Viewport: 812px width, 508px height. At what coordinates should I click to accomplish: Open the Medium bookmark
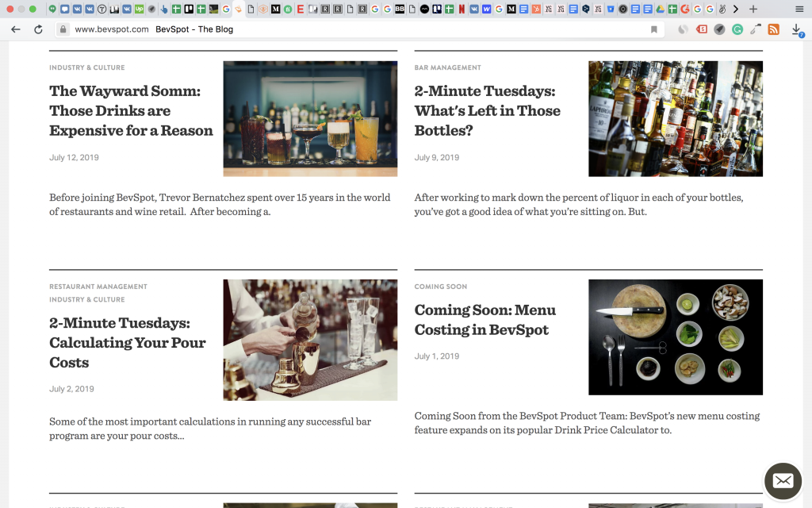pyautogui.click(x=274, y=8)
